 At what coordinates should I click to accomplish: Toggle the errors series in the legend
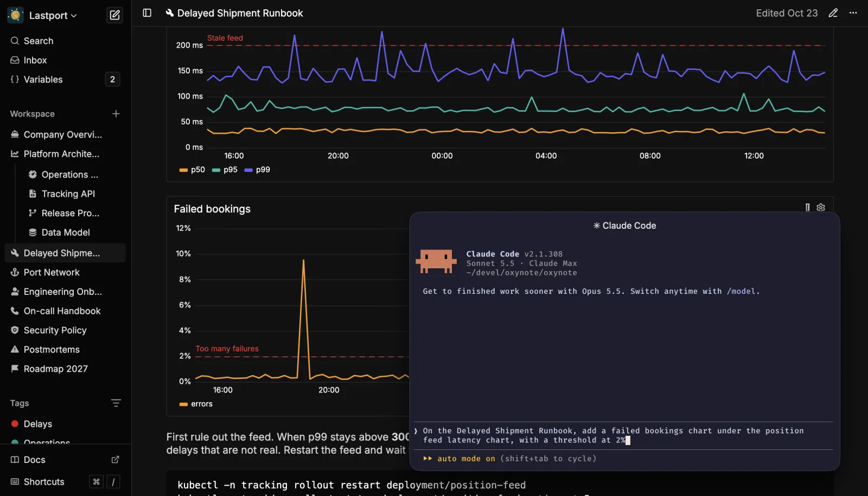click(x=196, y=404)
